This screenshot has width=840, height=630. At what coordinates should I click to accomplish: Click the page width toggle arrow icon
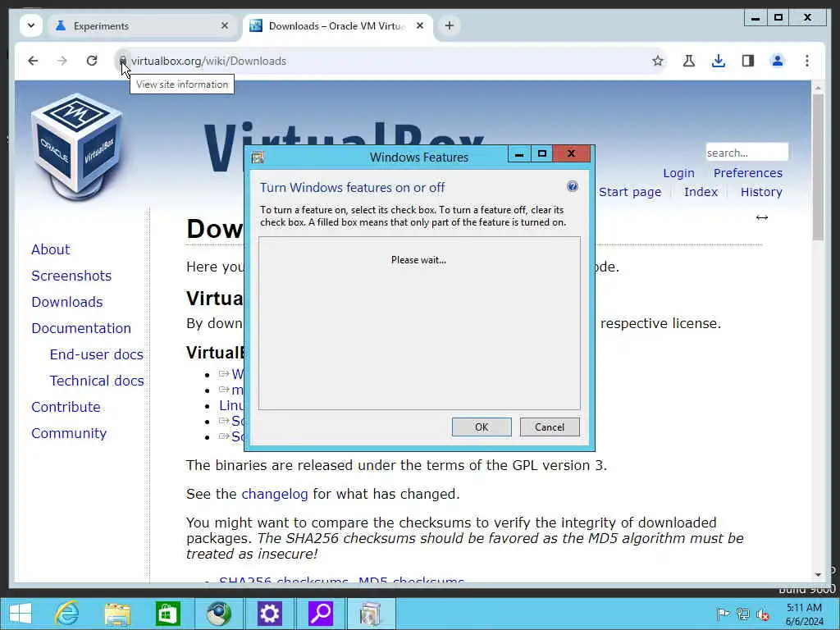pyautogui.click(x=762, y=217)
